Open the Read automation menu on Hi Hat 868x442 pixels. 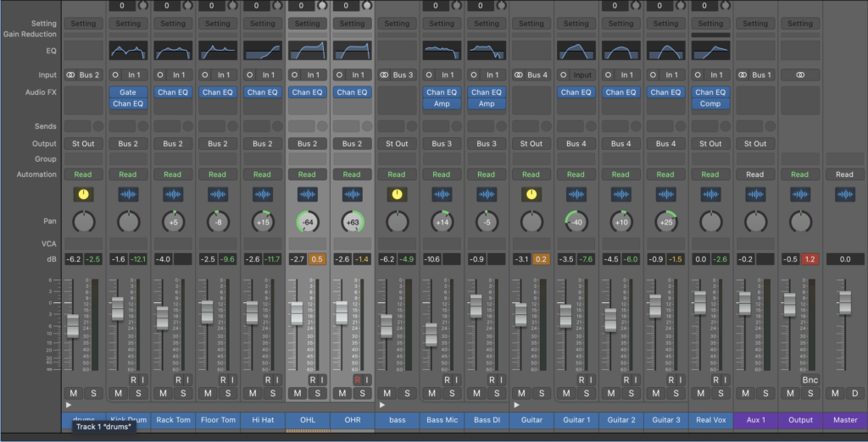click(x=263, y=174)
